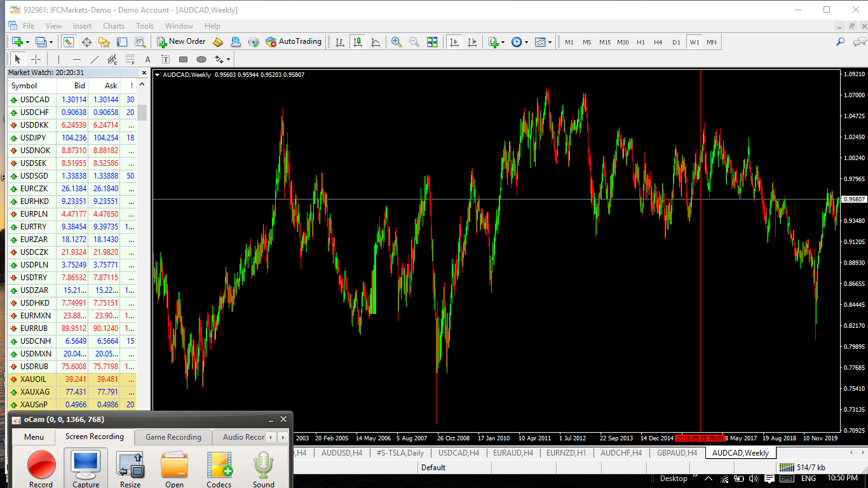Zoom out on the chart

click(x=414, y=42)
